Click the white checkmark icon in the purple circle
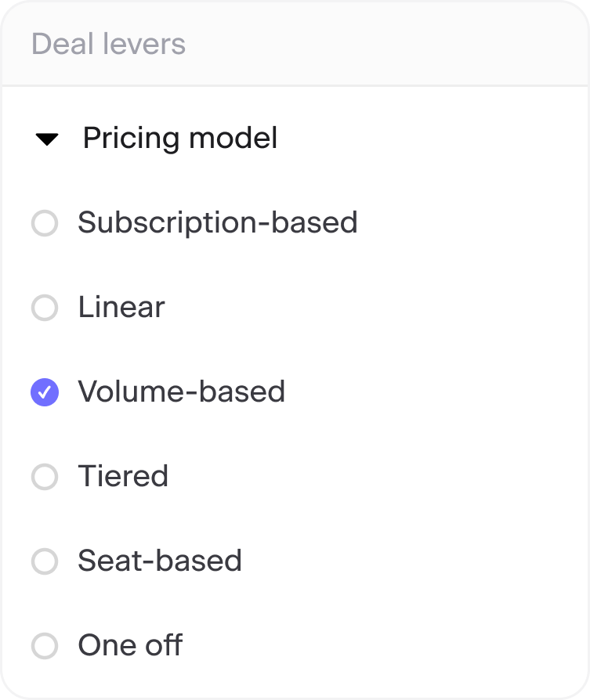 tap(45, 392)
